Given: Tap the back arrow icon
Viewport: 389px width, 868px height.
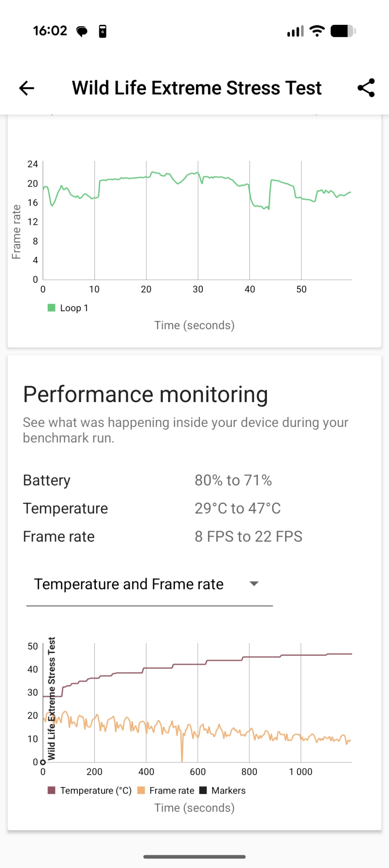Looking at the screenshot, I should click(26, 88).
